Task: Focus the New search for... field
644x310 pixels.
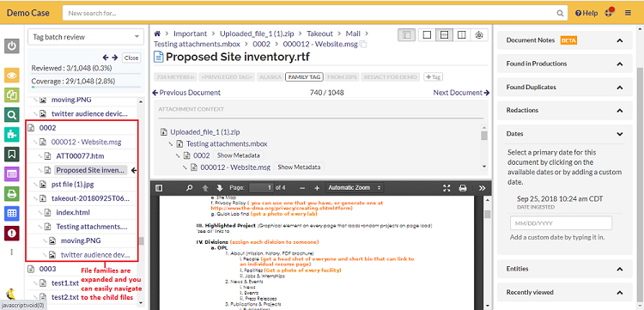Action: (315, 13)
